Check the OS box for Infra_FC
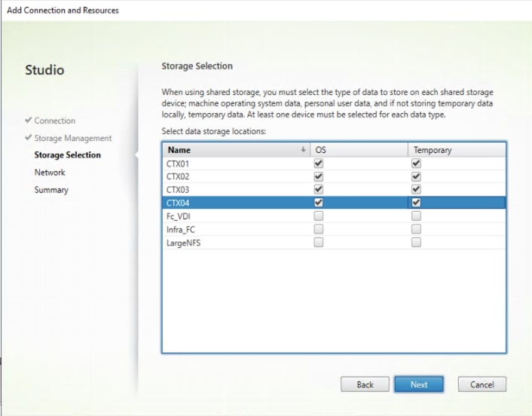This screenshot has height=416, width=532. tap(318, 229)
